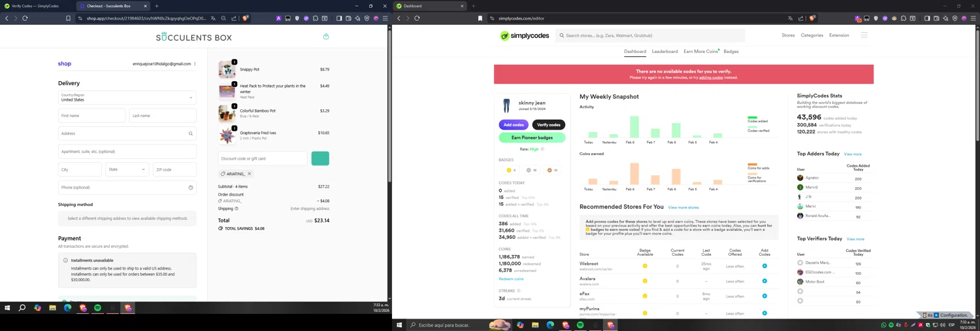Click the Redeem coins link

click(x=511, y=279)
